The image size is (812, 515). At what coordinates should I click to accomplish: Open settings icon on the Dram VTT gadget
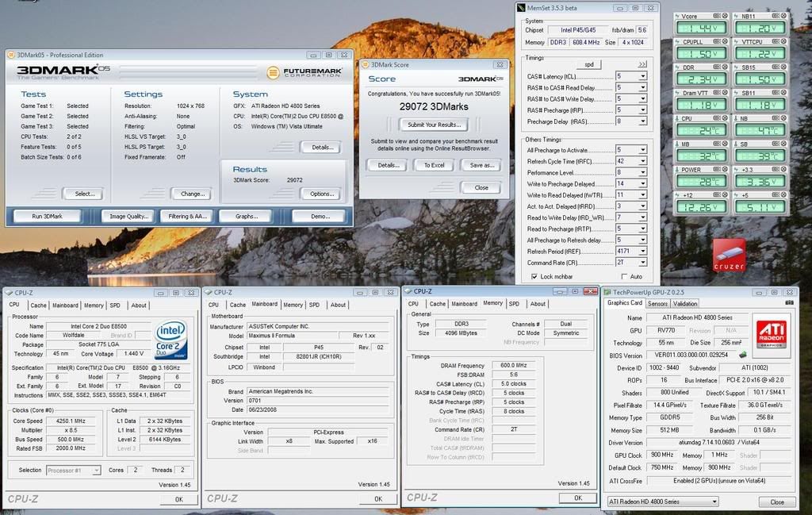click(717, 93)
